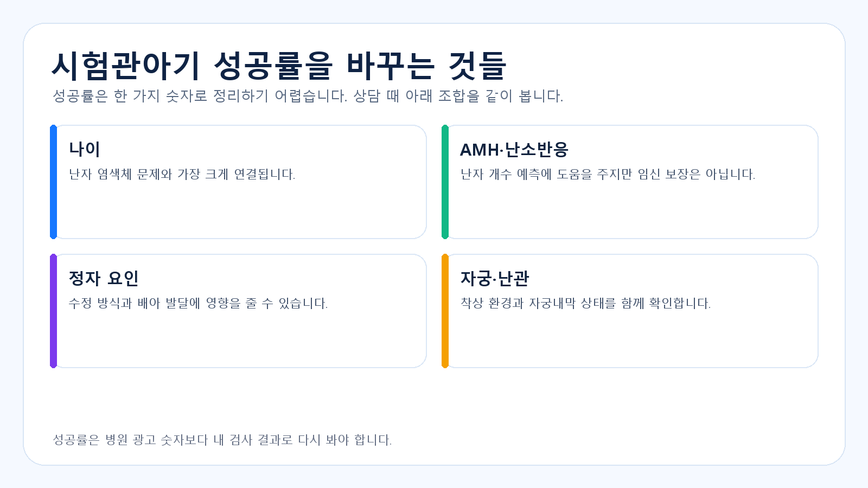Click the footer note about 병원 광고 숫자
Screen dimensions: 868x488
pos(222,440)
